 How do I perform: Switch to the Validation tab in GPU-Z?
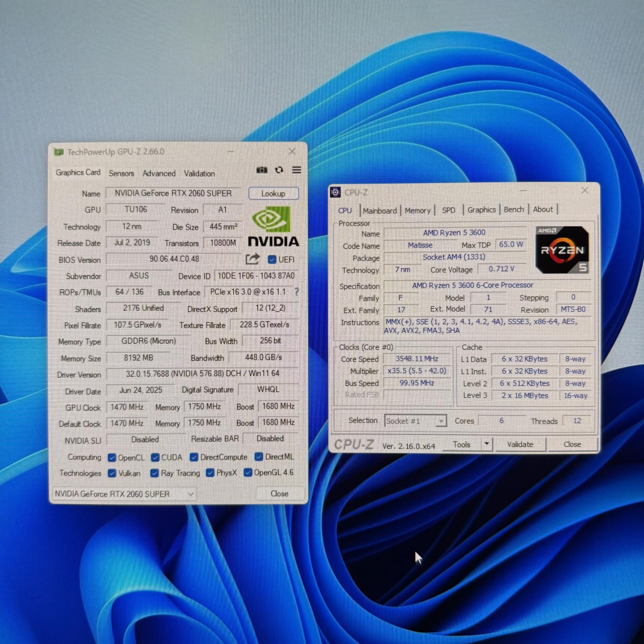pyautogui.click(x=199, y=174)
